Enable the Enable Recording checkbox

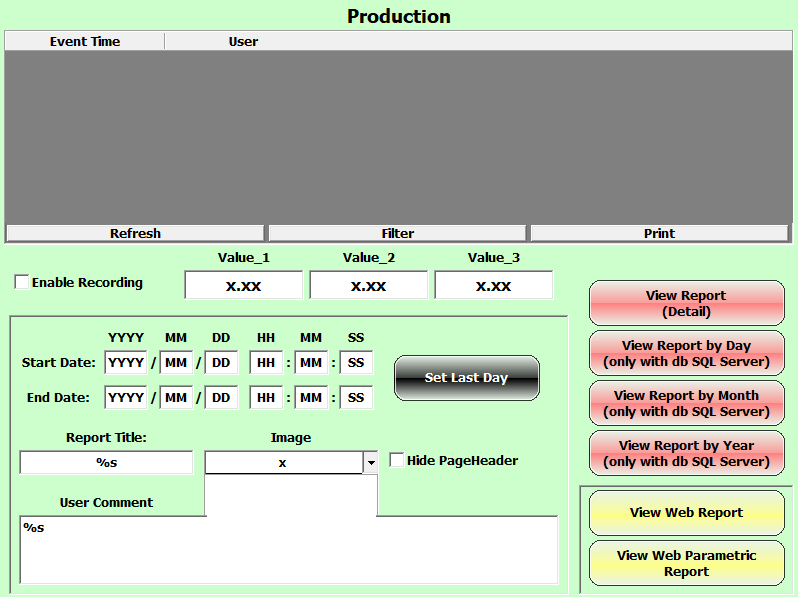pos(22,282)
